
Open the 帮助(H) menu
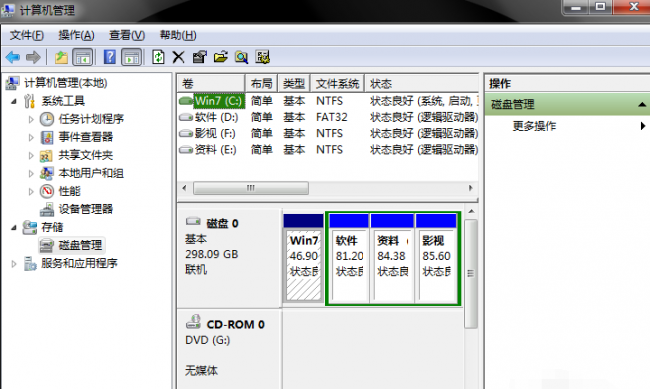[x=178, y=35]
